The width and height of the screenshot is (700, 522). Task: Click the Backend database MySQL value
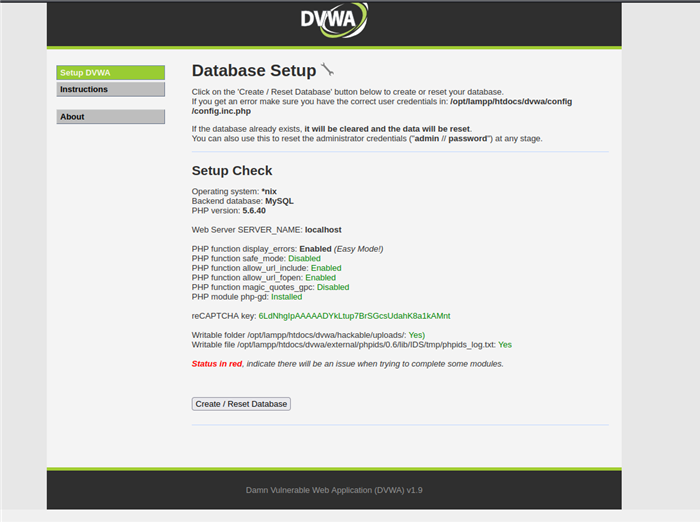[279, 201]
